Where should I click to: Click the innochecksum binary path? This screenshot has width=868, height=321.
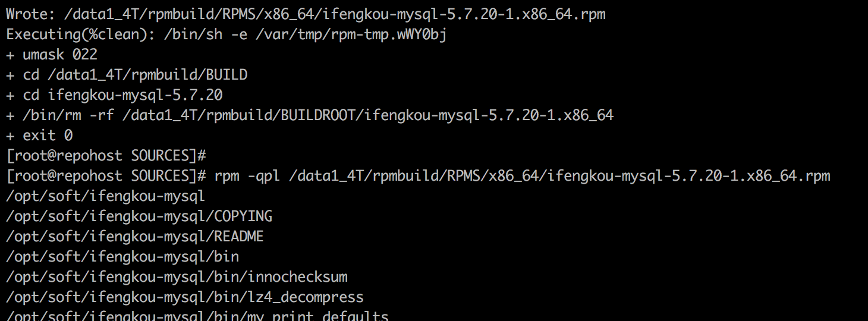(177, 277)
